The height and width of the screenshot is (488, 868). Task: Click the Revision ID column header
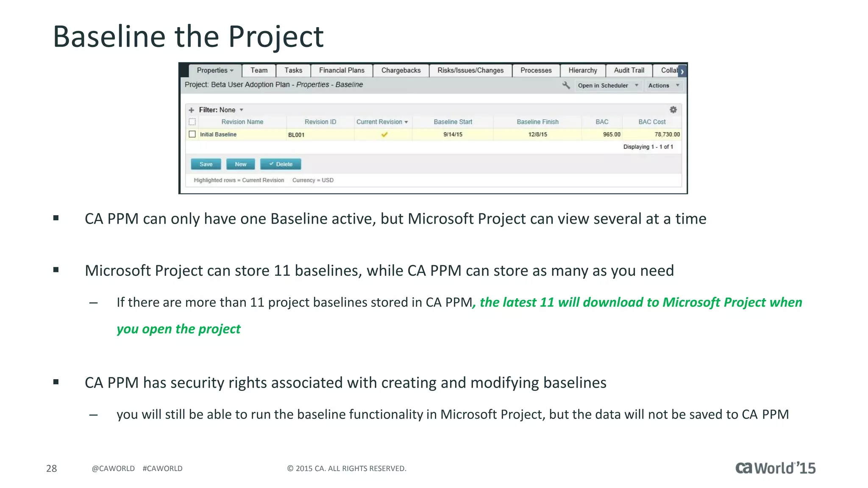(x=320, y=122)
